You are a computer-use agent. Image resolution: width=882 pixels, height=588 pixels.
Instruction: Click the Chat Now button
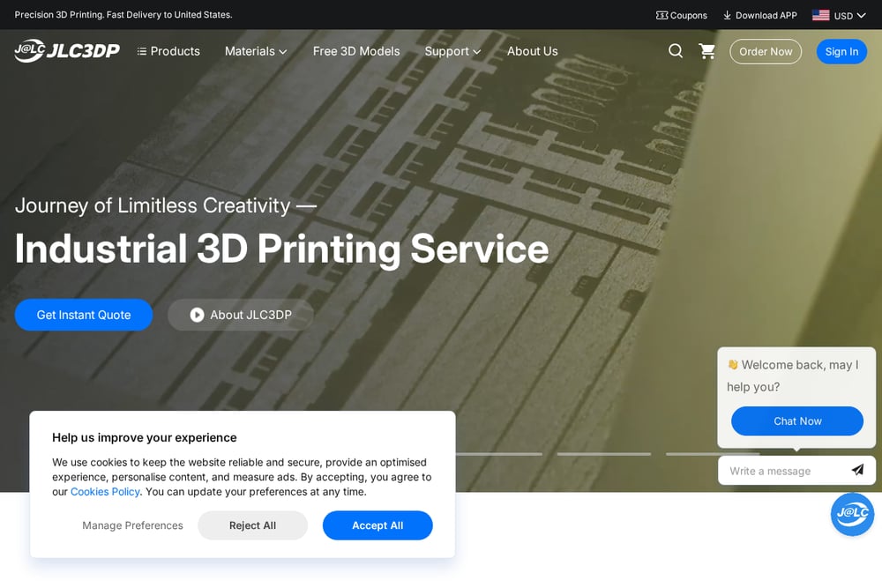click(x=797, y=421)
